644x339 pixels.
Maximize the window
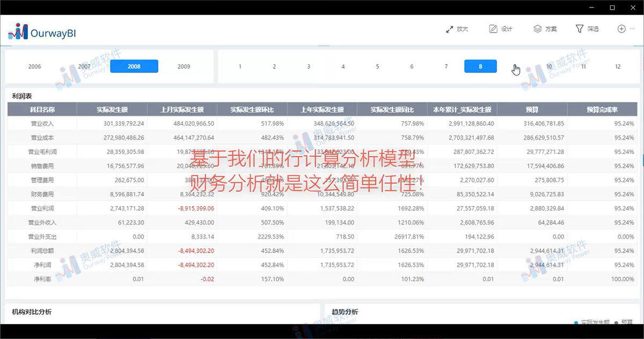[x=612, y=7]
